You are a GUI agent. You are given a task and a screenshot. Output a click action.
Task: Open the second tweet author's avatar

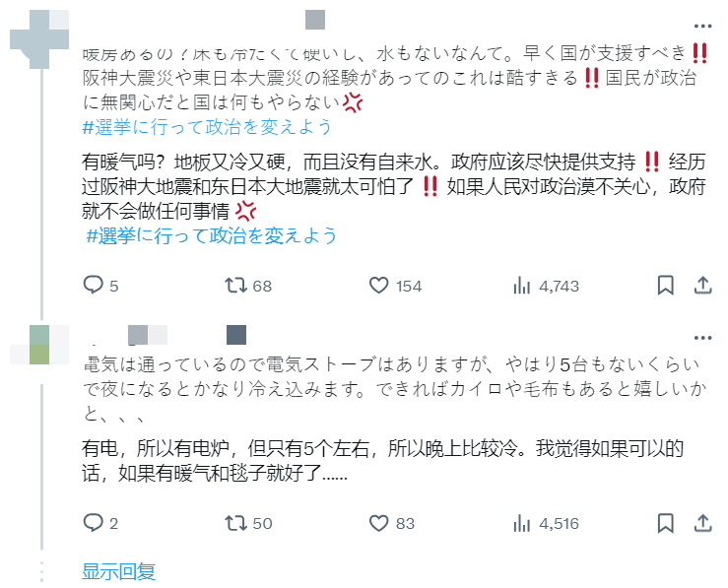39,344
